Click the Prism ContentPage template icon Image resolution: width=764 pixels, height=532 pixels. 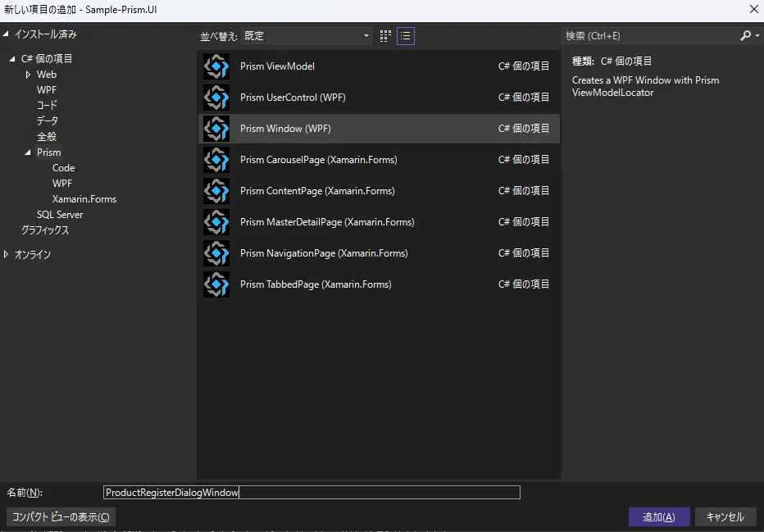[216, 191]
